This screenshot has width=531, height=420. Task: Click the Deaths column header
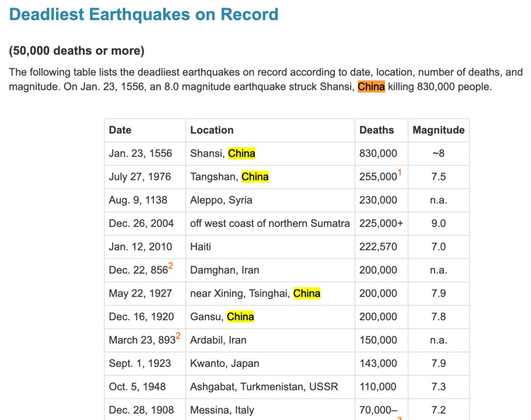click(x=377, y=130)
